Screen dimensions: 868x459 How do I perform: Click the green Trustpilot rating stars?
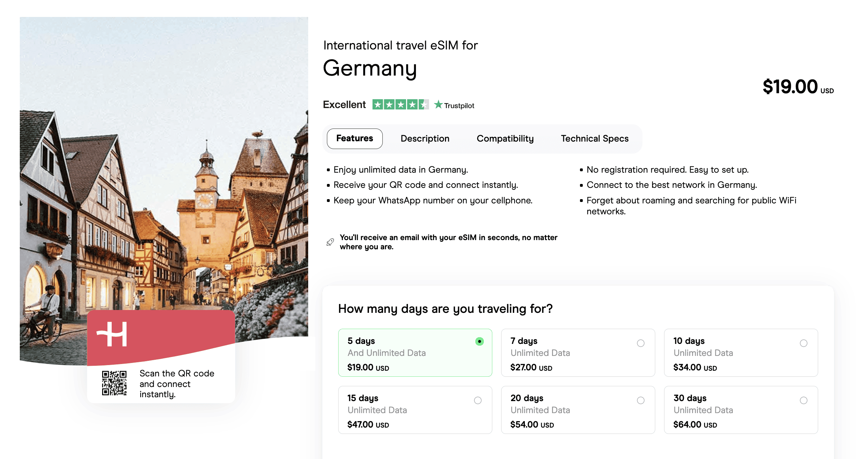point(400,105)
